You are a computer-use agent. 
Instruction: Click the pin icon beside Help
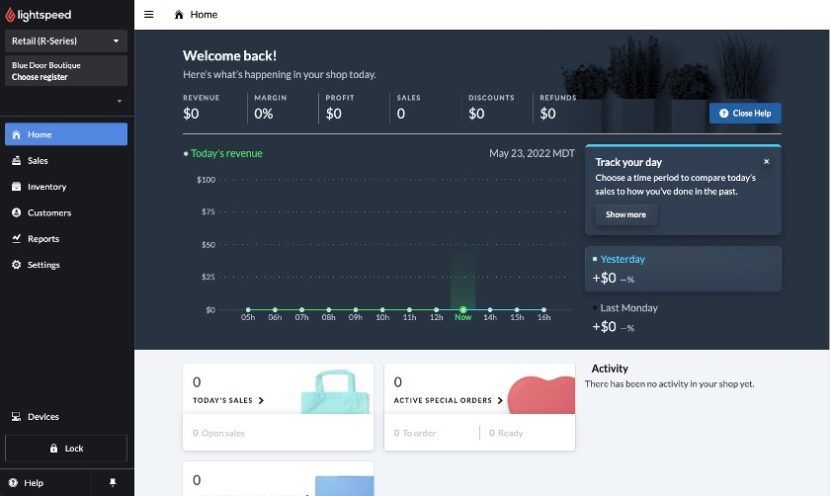coord(112,482)
